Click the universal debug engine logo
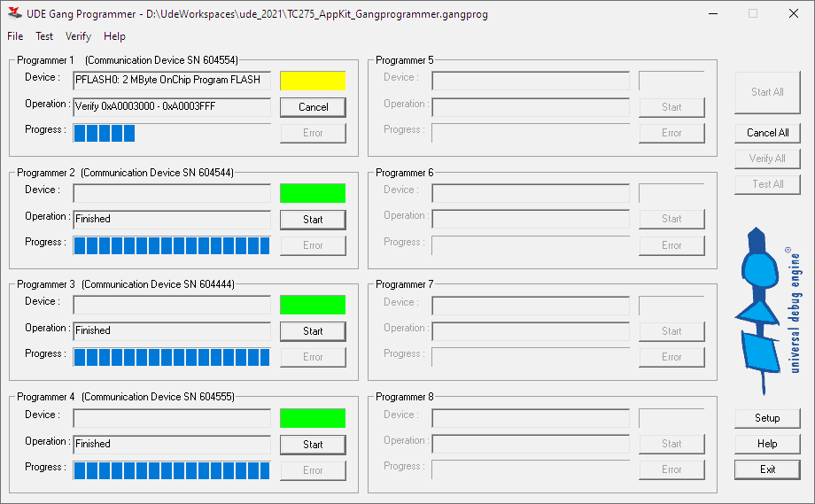 (766, 312)
